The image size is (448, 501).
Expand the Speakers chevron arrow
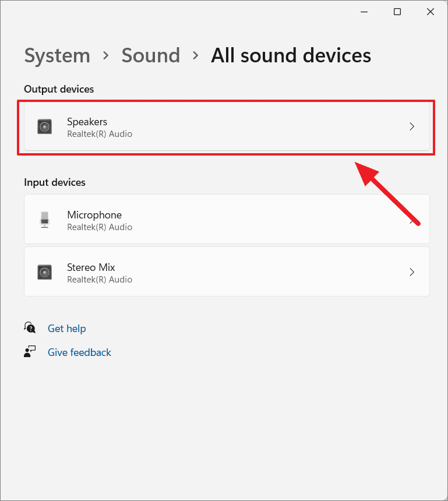(x=412, y=126)
